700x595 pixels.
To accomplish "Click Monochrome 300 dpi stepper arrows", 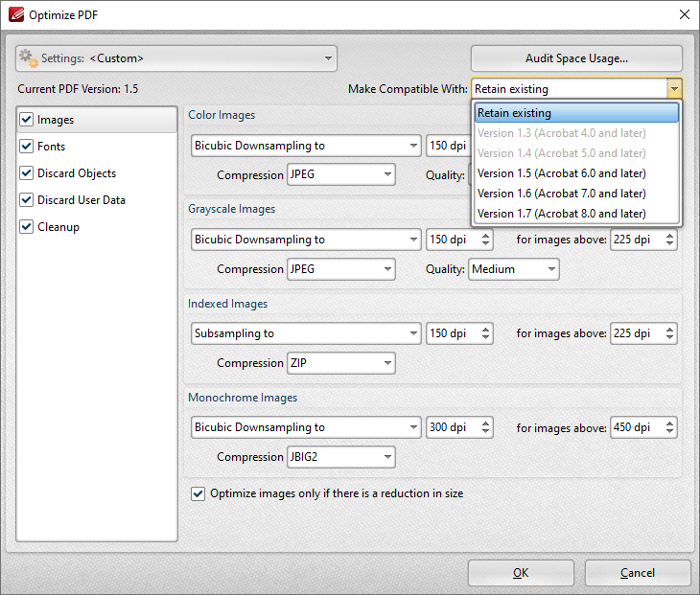I will (486, 427).
